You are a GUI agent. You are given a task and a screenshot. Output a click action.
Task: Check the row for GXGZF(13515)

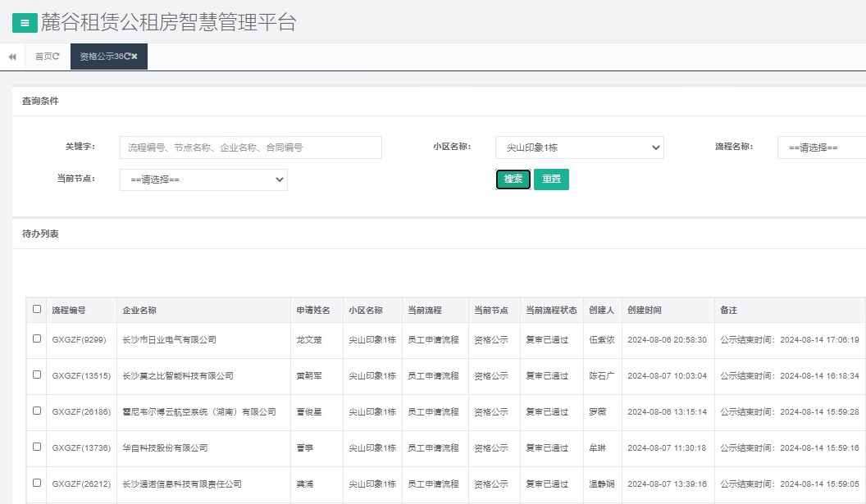tap(35, 375)
